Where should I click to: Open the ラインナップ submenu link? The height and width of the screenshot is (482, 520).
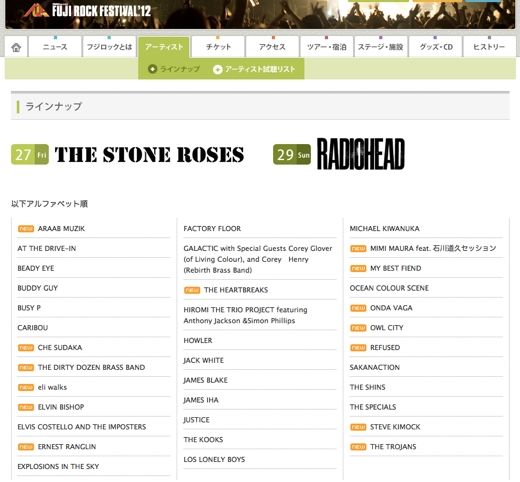pos(180,69)
